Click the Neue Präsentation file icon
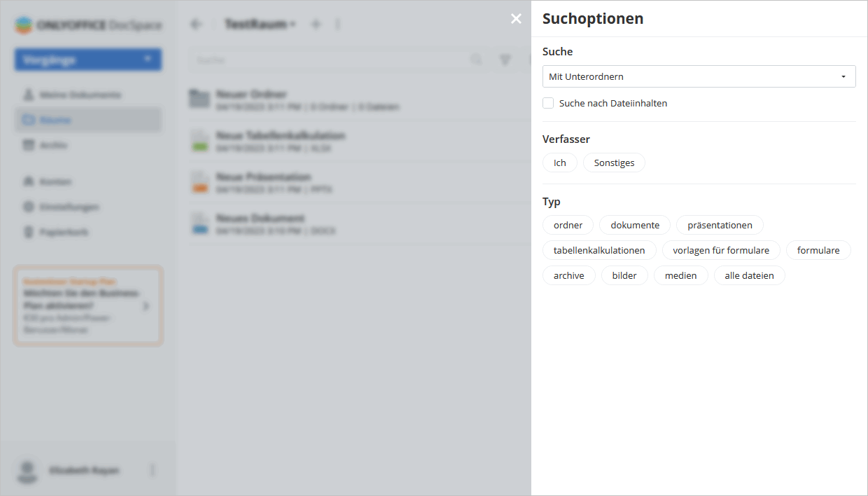Image resolution: width=868 pixels, height=496 pixels. coord(199,182)
